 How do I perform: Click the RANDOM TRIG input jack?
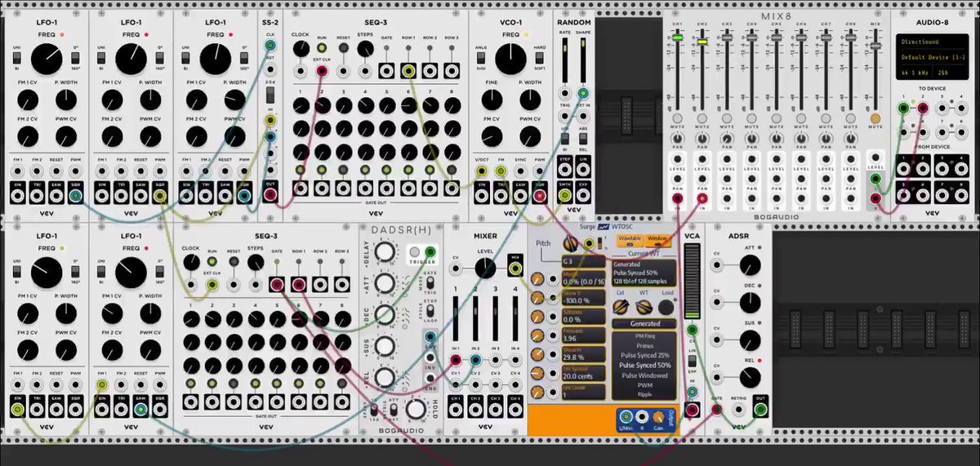[x=564, y=116]
